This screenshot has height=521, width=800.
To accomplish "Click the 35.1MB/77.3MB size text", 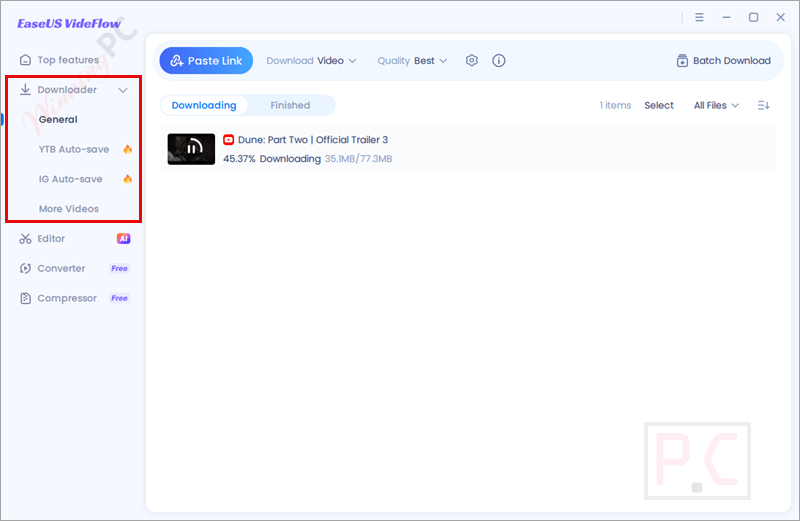I will coord(359,159).
